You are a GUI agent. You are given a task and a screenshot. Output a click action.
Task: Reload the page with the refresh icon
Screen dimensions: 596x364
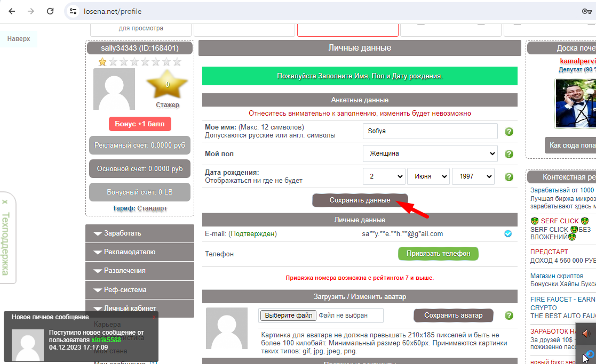click(x=50, y=11)
